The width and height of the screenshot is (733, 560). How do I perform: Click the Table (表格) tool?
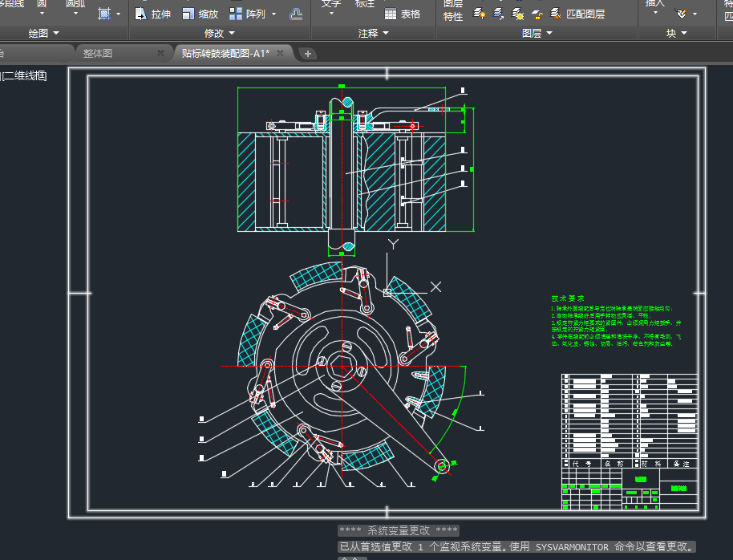pos(403,14)
